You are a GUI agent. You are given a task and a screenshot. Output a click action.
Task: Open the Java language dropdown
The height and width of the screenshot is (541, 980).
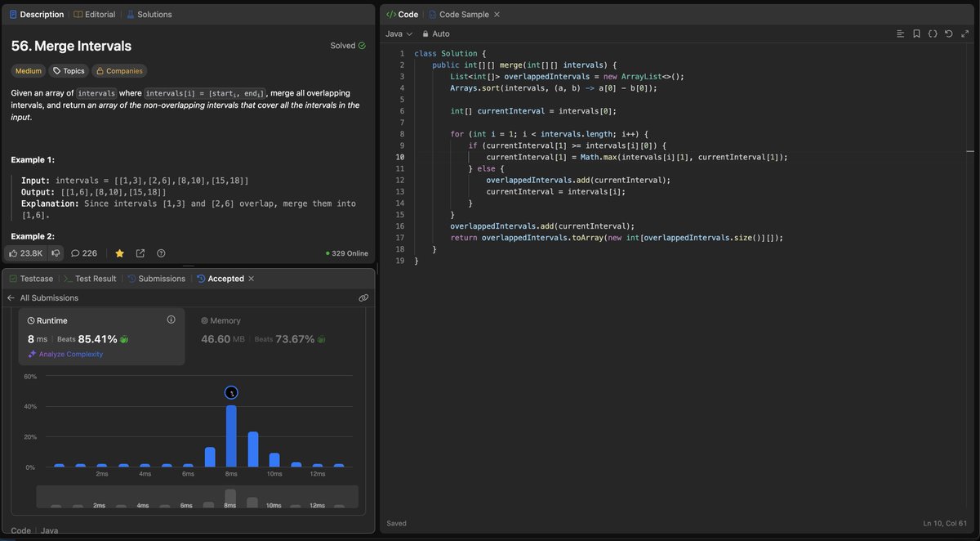399,34
